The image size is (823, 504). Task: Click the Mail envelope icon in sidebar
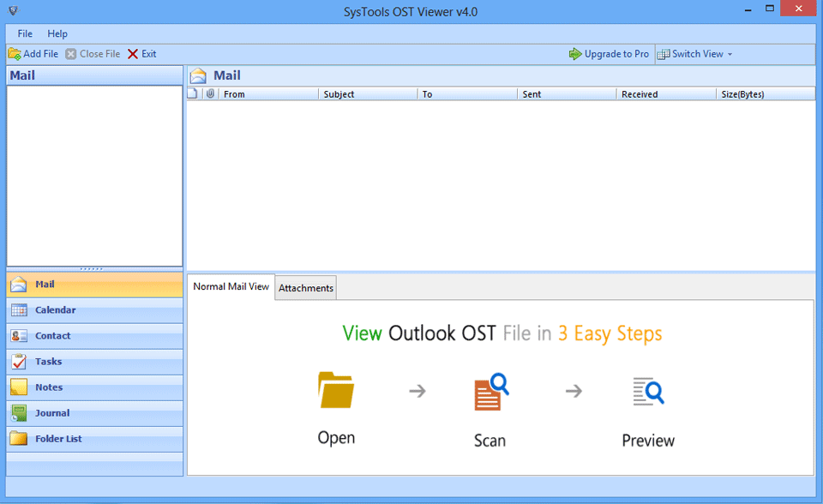click(x=19, y=284)
